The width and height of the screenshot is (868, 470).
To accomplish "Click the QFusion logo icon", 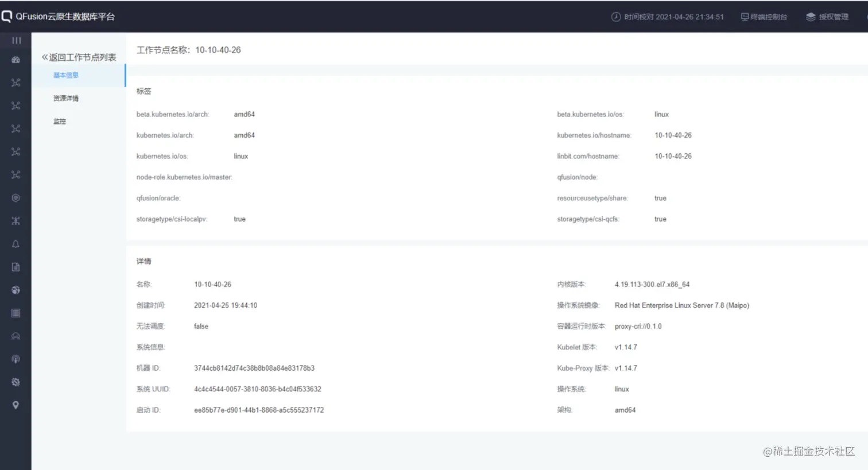I will 6,17.
